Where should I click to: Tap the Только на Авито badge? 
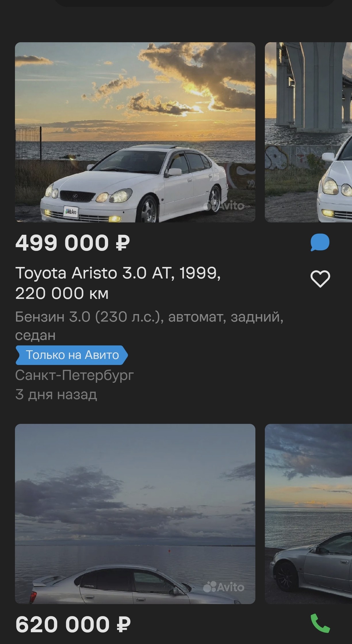[72, 355]
